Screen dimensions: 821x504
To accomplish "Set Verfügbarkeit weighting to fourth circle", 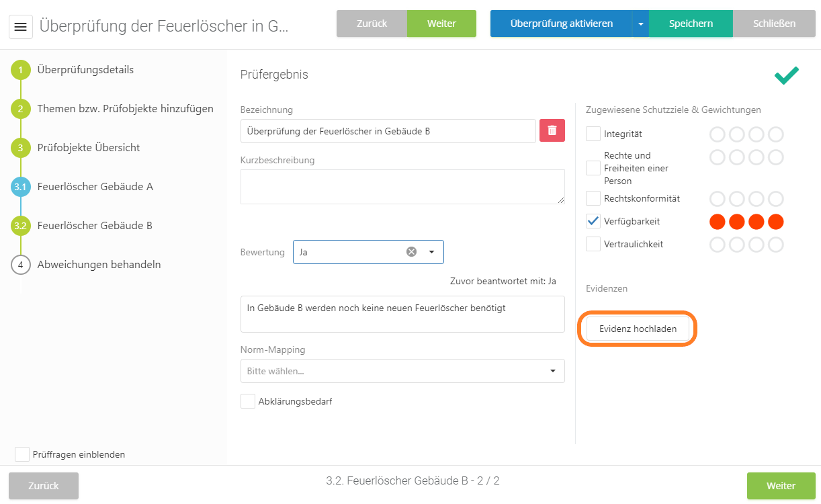I will (776, 222).
